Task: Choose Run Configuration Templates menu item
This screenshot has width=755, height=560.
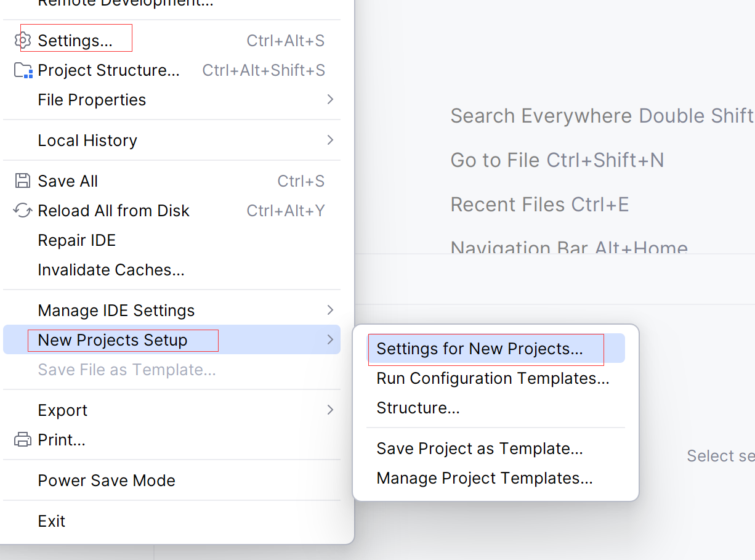Action: click(493, 378)
